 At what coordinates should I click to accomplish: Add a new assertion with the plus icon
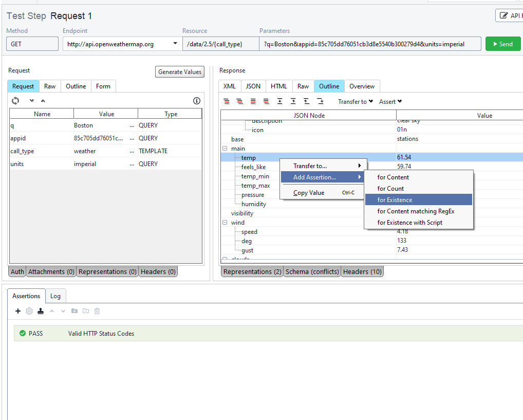[x=18, y=311]
